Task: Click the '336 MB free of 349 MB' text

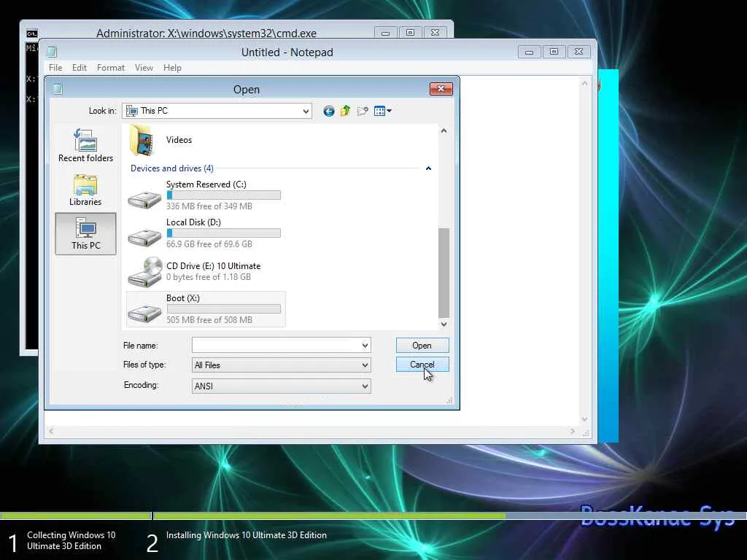Action: [209, 206]
